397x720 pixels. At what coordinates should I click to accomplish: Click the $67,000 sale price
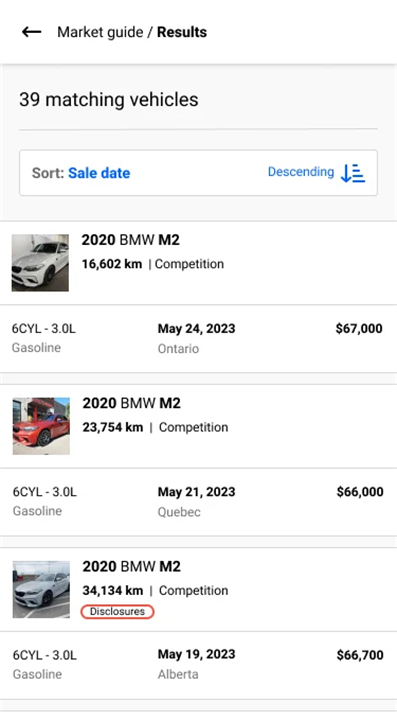pyautogui.click(x=359, y=329)
